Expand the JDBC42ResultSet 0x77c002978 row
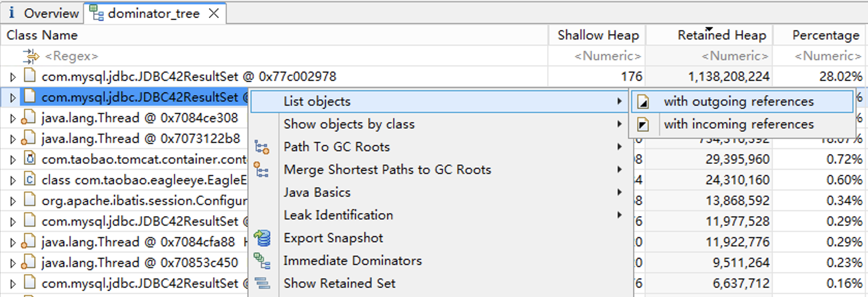 [x=13, y=77]
